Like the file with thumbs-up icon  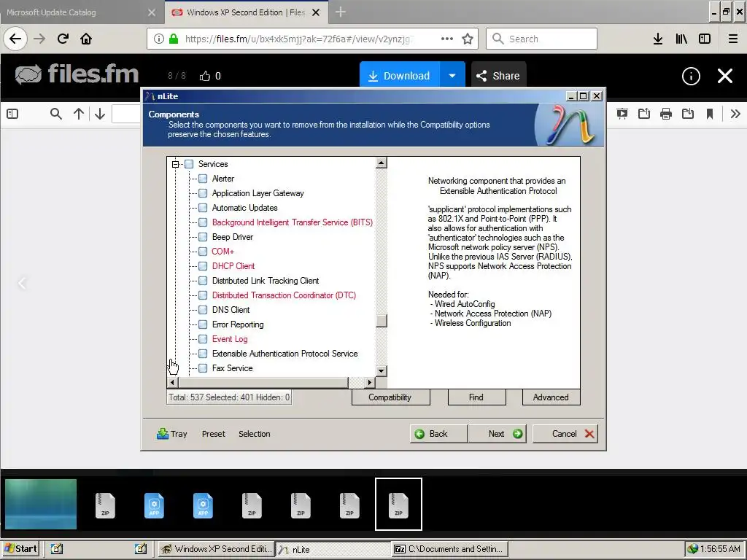(x=205, y=76)
